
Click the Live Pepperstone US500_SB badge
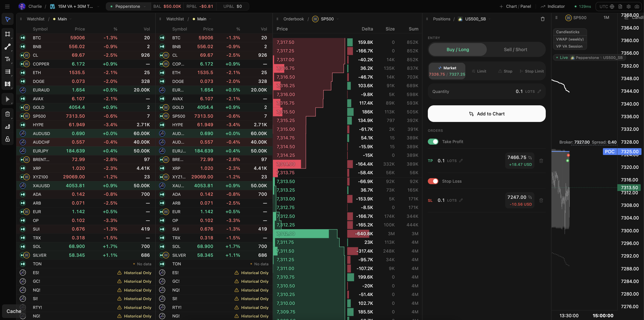589,58
